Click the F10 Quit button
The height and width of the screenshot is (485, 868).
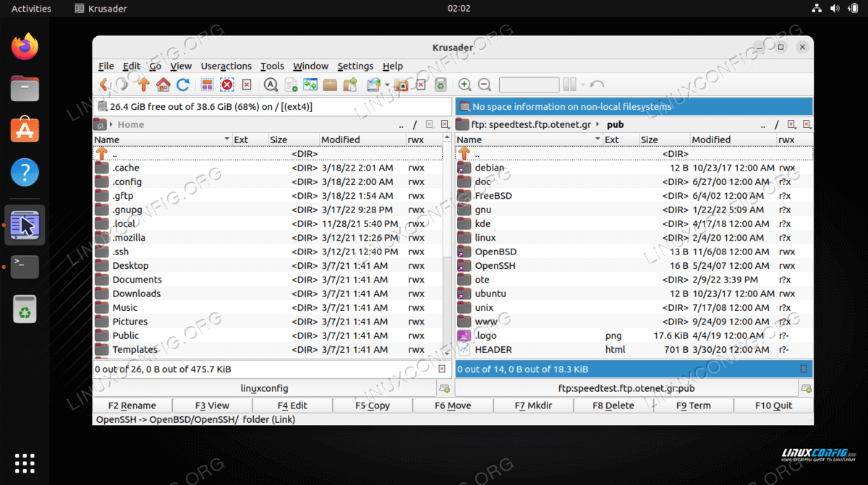click(x=773, y=405)
